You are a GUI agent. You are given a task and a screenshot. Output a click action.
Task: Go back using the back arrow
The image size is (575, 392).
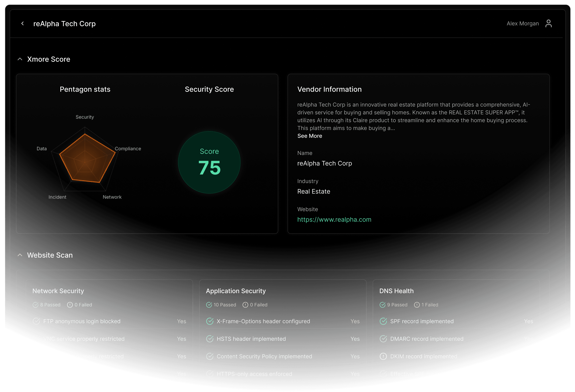point(22,24)
